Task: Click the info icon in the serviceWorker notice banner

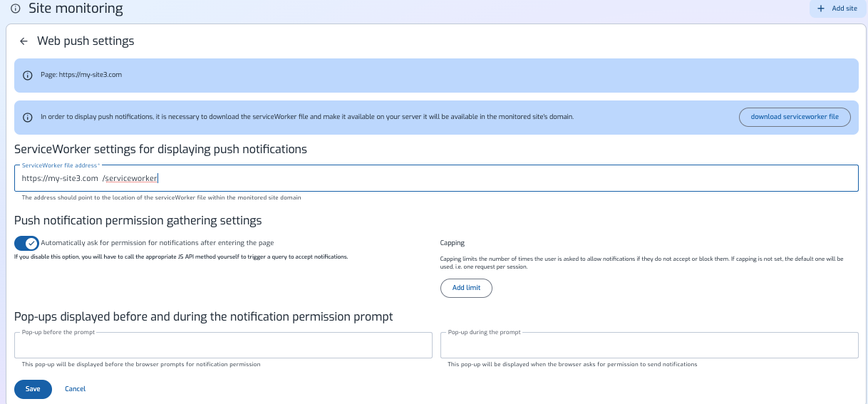Action: (x=28, y=117)
